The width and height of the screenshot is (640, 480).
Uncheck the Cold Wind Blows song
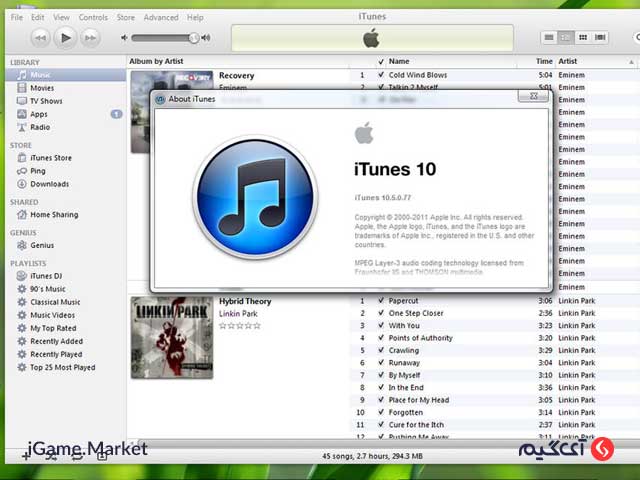(x=381, y=75)
